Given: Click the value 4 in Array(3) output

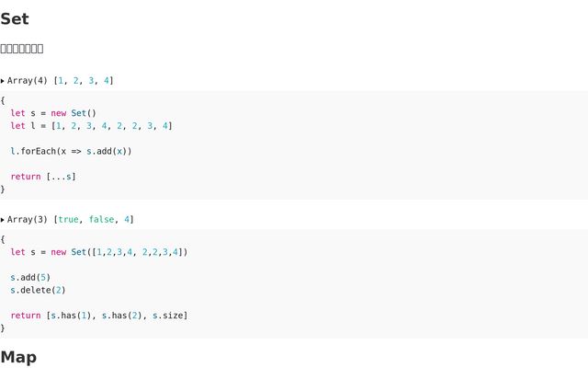Looking at the screenshot, I should tap(129, 220).
